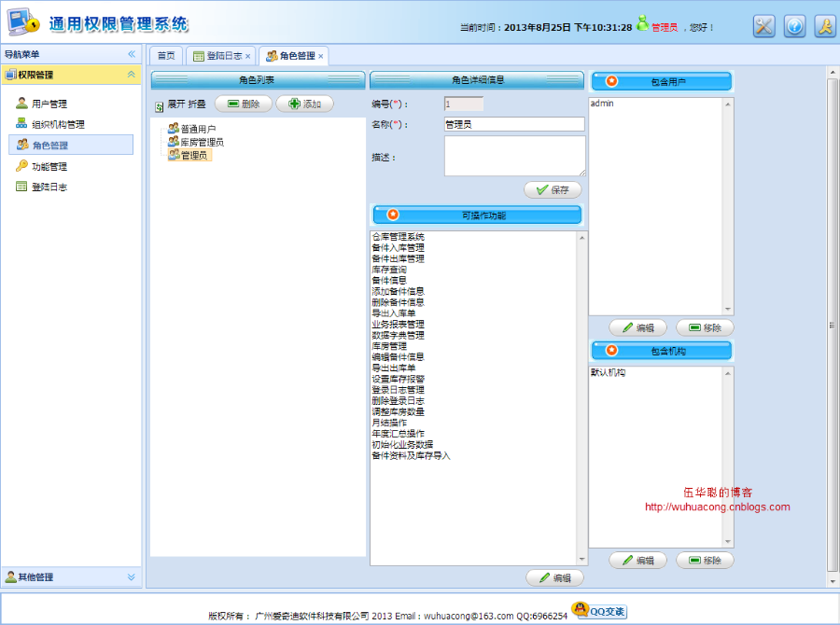
Task: Click the QQ交谈 chat icon
Action: (x=599, y=610)
